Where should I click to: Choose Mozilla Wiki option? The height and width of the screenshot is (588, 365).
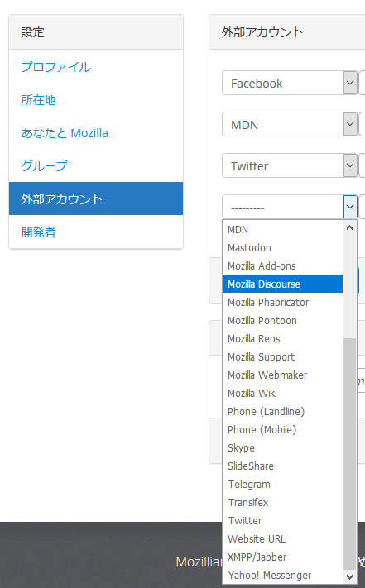point(282,394)
